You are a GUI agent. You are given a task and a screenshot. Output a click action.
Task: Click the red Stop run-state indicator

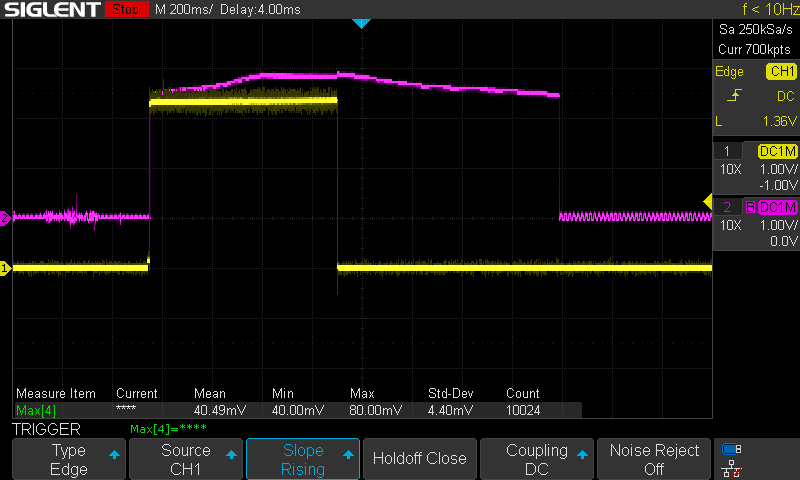tap(126, 9)
